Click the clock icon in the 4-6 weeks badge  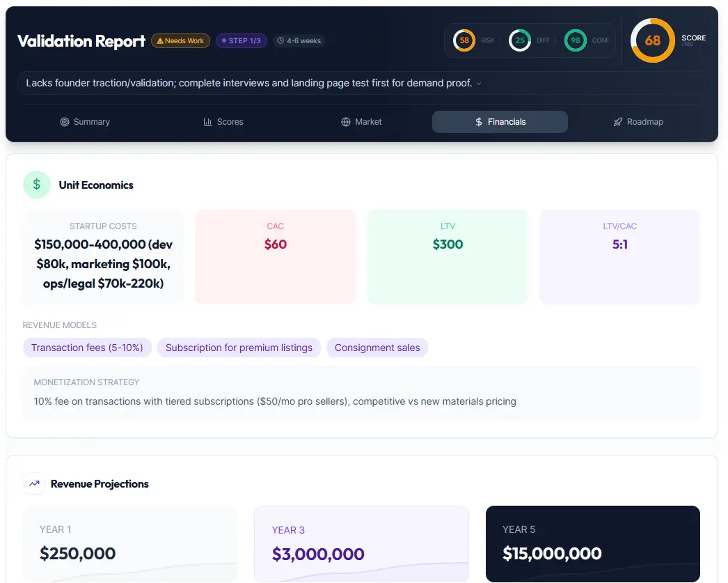[280, 40]
